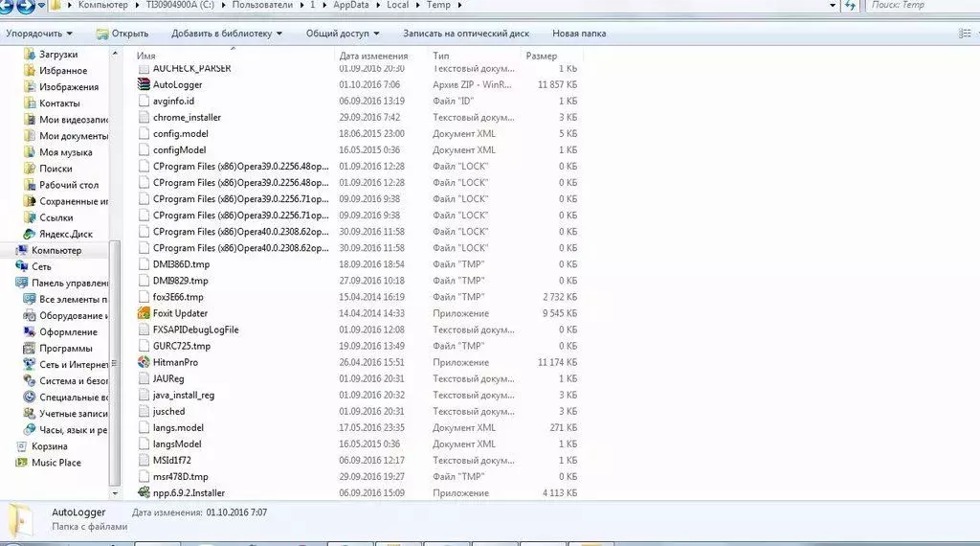Click Оборудование и звук icon
The width and height of the screenshot is (980, 546).
pyautogui.click(x=30, y=315)
